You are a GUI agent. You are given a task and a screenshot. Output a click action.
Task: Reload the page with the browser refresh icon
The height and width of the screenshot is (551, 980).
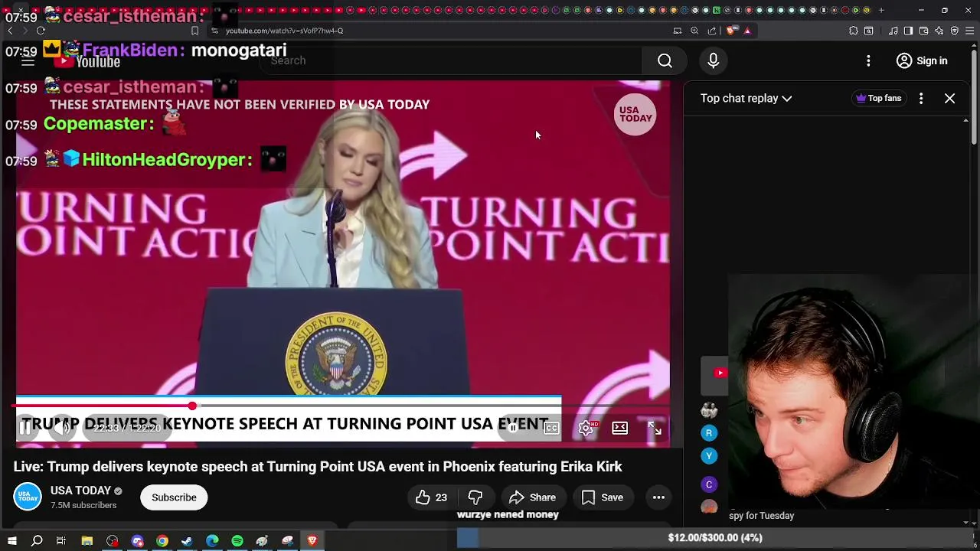[x=41, y=31]
